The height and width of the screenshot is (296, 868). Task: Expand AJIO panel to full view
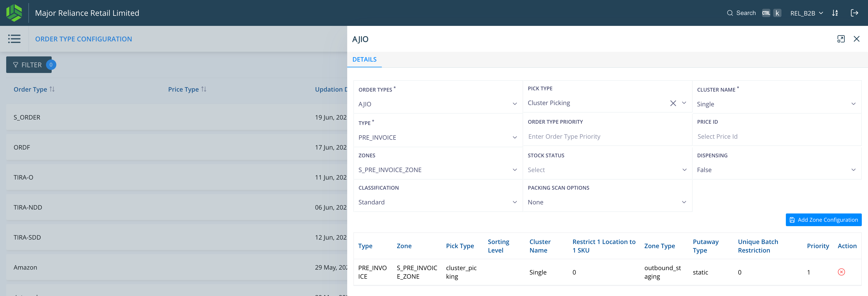pos(841,39)
